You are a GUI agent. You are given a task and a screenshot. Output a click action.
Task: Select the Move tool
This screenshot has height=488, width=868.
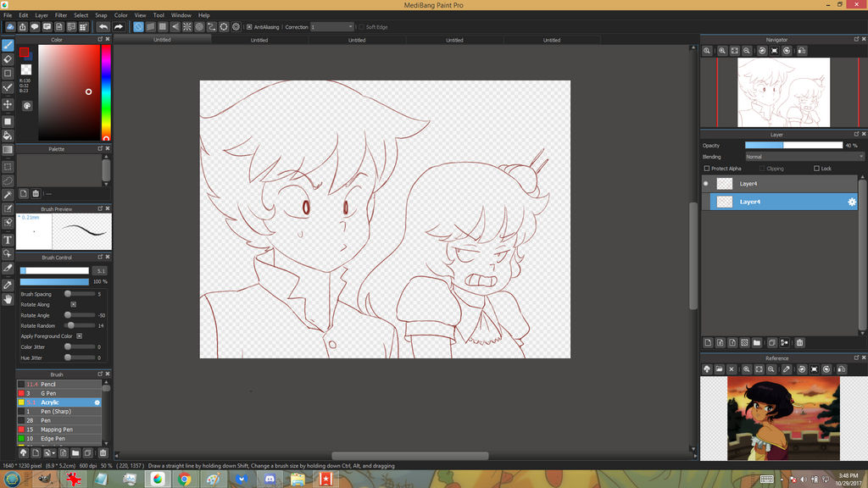(x=8, y=104)
